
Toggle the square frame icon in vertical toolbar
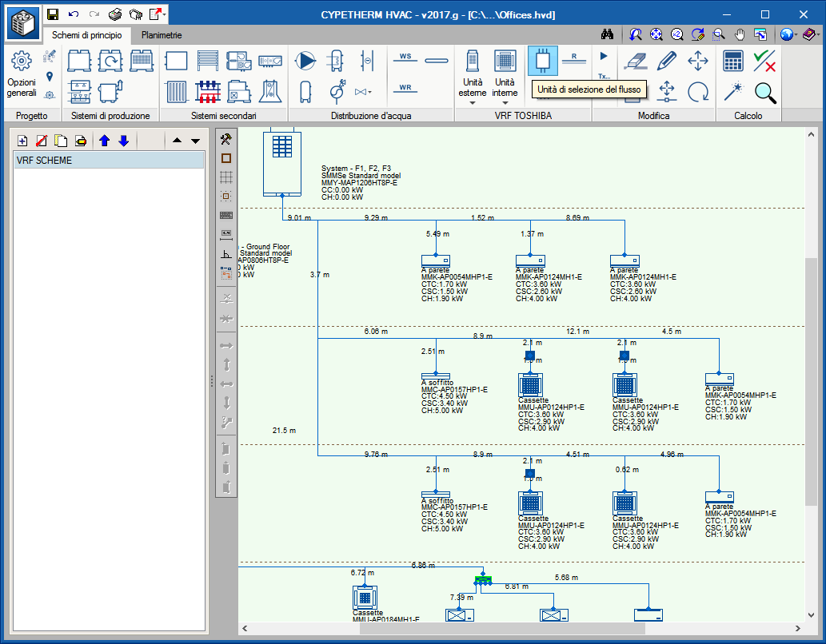tap(226, 158)
